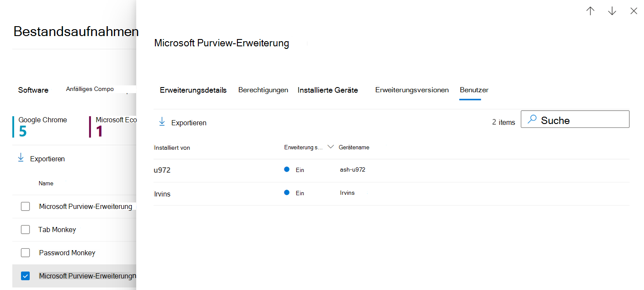This screenshot has height=290, width=644.
Task: Click the 2 items count label
Action: coord(504,122)
